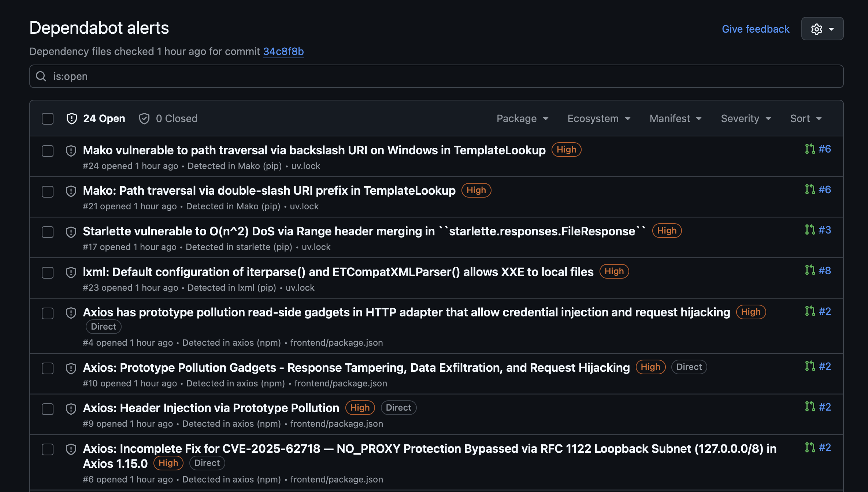The width and height of the screenshot is (868, 492).
Task: Open Starlette O(n^2) DoS alert
Action: (x=364, y=231)
